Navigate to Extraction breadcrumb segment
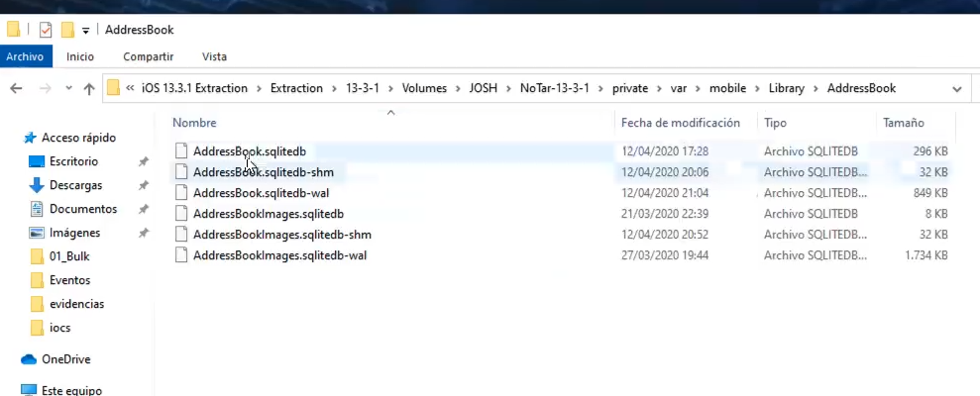 [x=296, y=88]
